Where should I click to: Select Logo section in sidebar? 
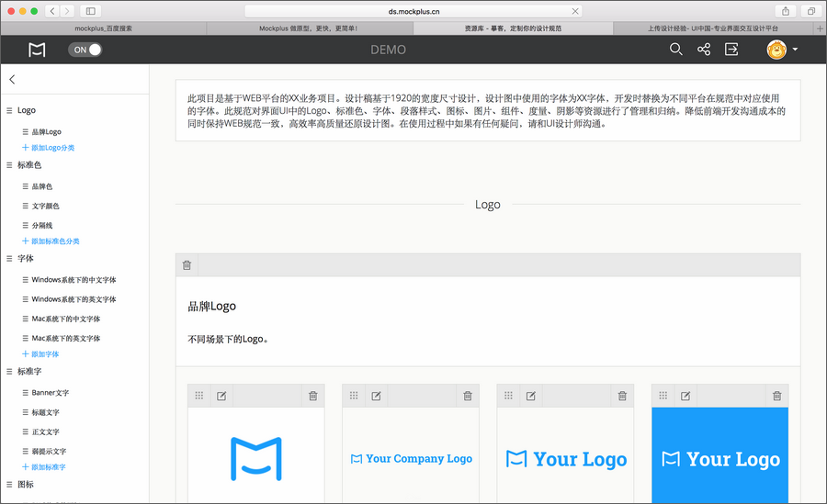(x=27, y=110)
